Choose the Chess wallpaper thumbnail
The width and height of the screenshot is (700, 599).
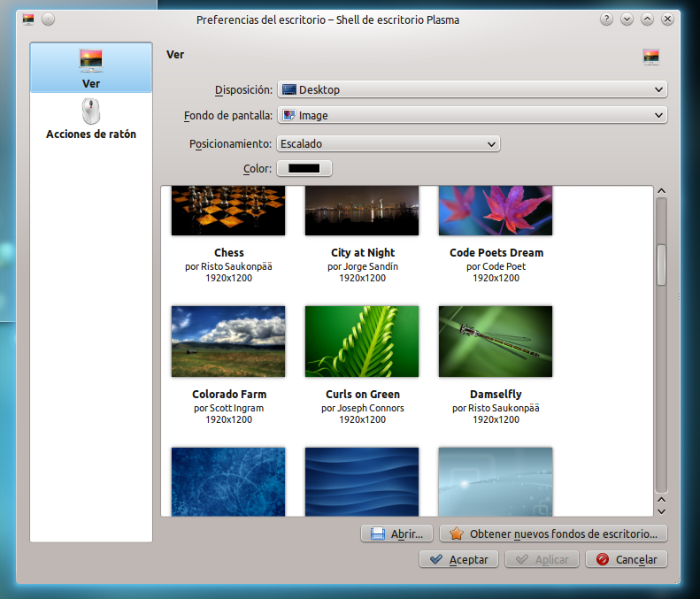point(228,211)
